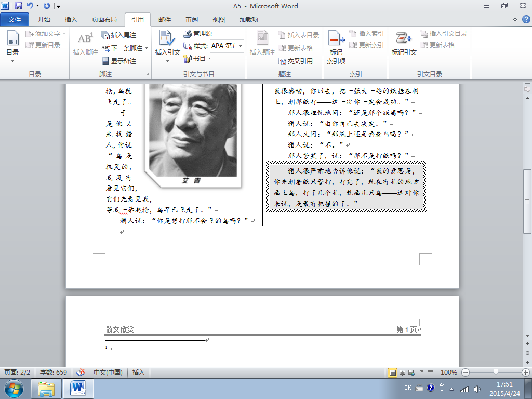Open the 添加文字 dropdown
532x399 pixels.
pos(46,34)
